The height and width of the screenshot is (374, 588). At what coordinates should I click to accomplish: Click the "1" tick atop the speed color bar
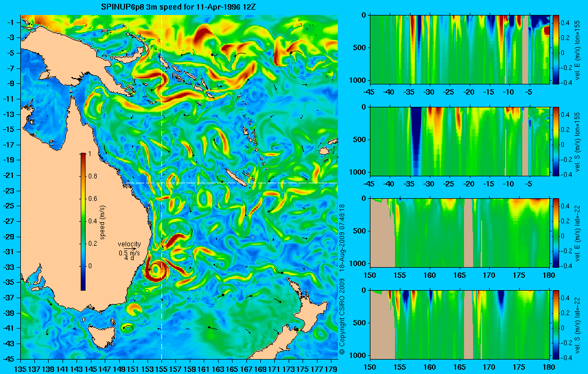[90, 154]
